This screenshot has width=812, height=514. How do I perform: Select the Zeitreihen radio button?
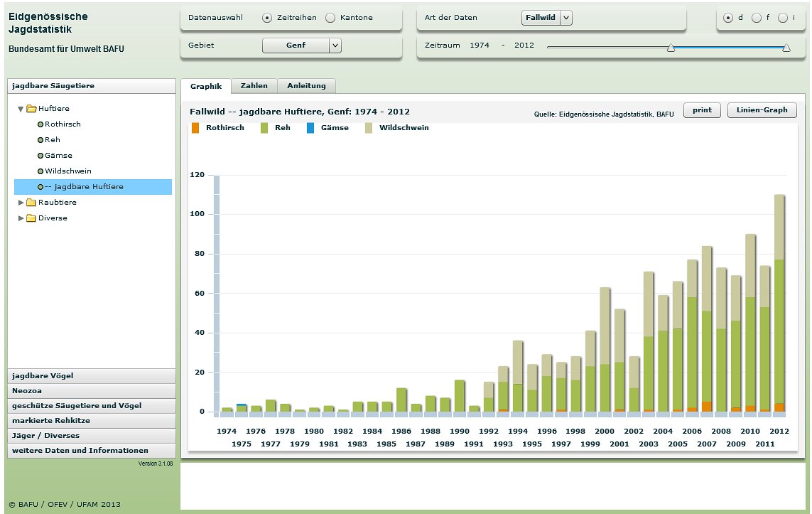coord(267,18)
